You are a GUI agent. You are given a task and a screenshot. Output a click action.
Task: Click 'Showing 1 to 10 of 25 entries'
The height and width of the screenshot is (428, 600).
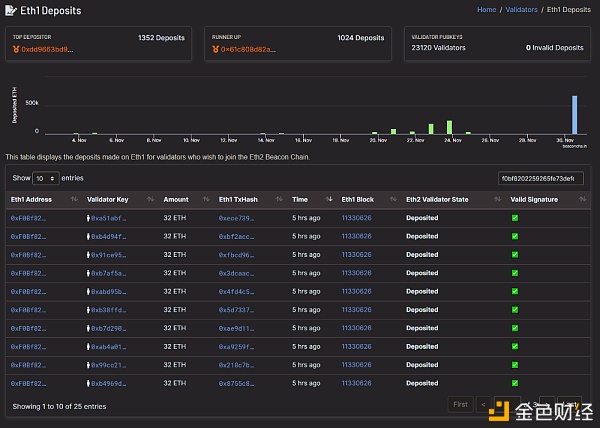[x=59, y=406]
